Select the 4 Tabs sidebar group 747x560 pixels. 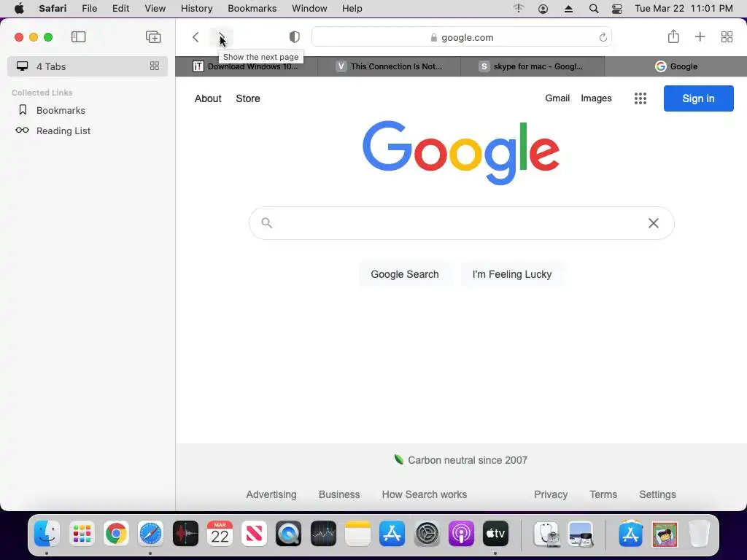tap(88, 66)
